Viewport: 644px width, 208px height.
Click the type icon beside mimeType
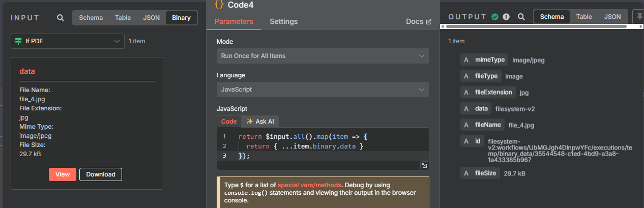[x=466, y=60]
